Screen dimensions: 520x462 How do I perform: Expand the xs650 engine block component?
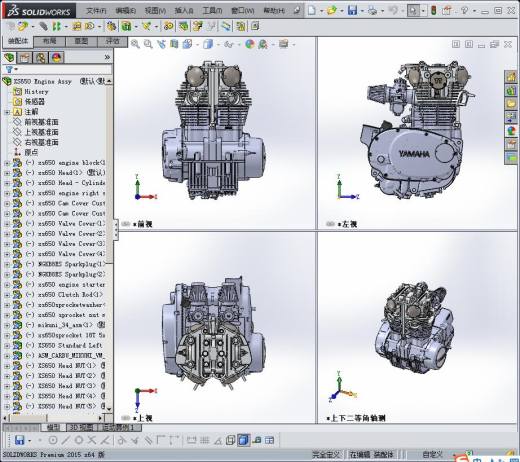click(7, 163)
